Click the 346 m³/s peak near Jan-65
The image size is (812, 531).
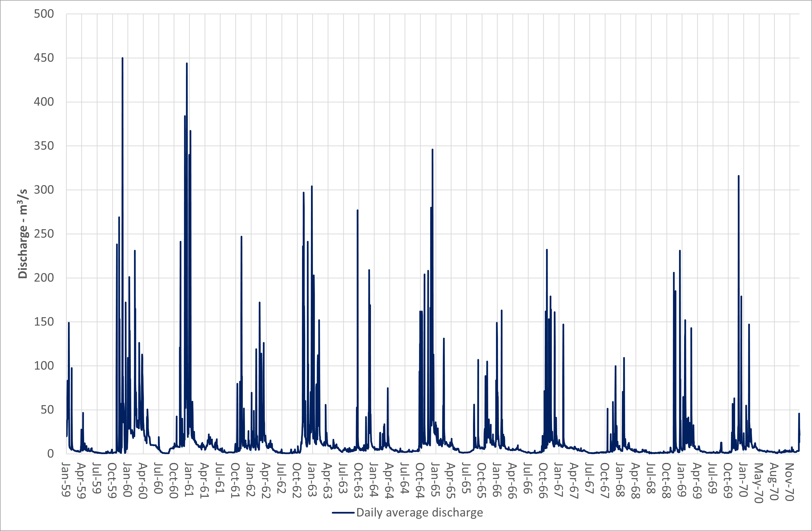432,149
